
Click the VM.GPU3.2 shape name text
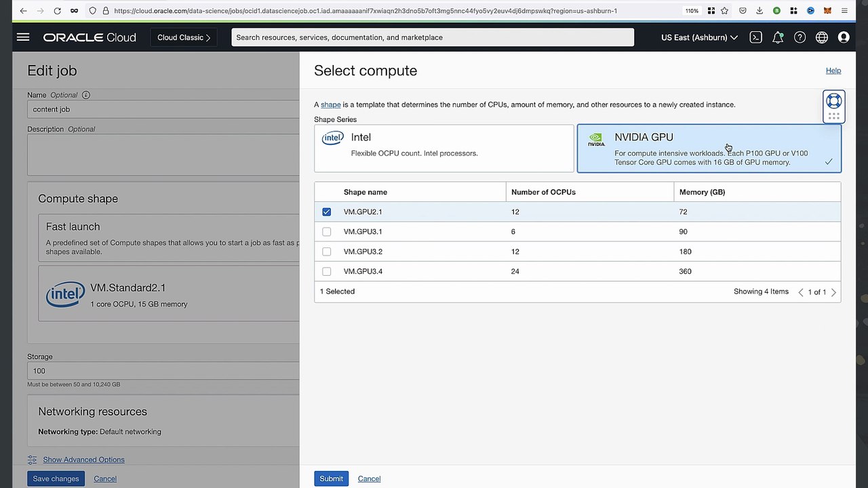click(363, 251)
